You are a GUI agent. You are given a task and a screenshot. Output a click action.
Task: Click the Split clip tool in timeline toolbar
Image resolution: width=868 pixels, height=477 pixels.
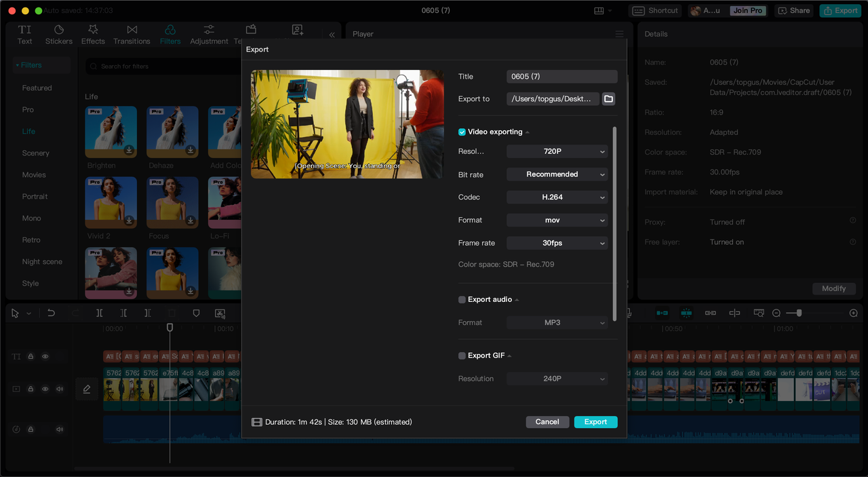click(x=100, y=313)
